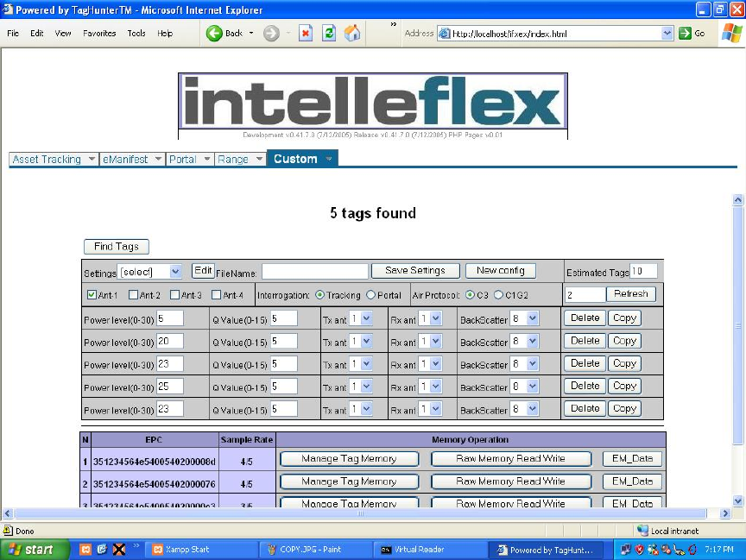The width and height of the screenshot is (746, 560).
Task: Open the File menu
Action: [13, 34]
